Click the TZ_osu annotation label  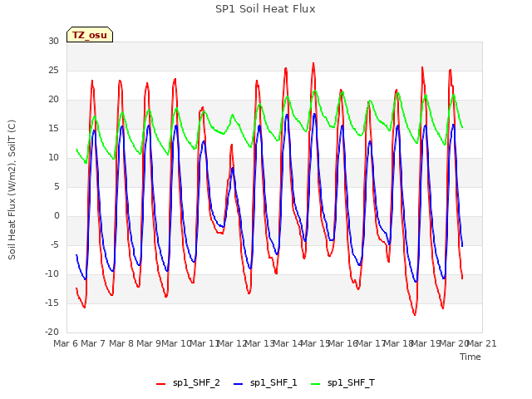tap(90, 35)
